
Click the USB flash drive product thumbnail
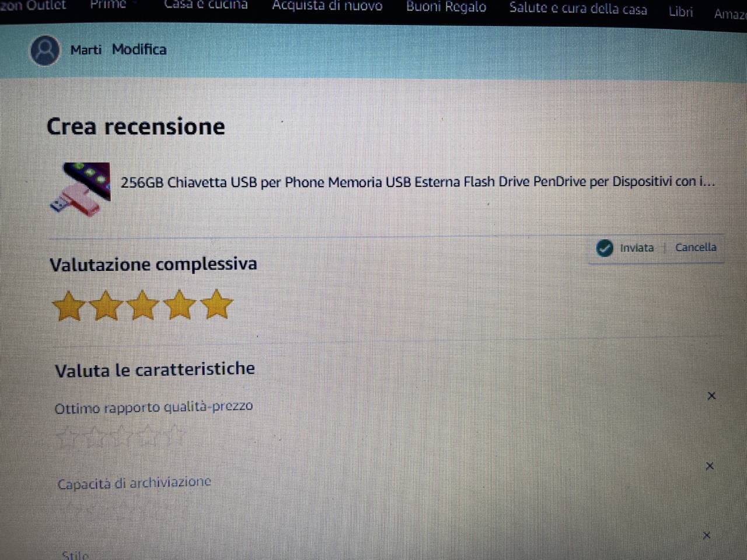coord(80,189)
